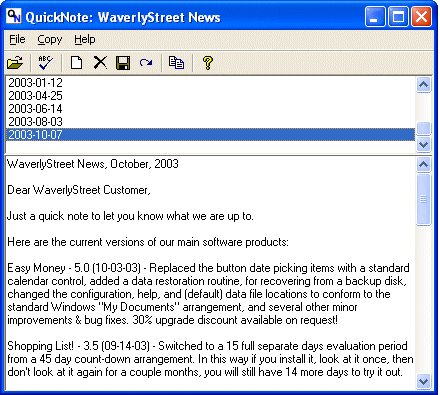Click the note list's scrollbar thumb

423,129
